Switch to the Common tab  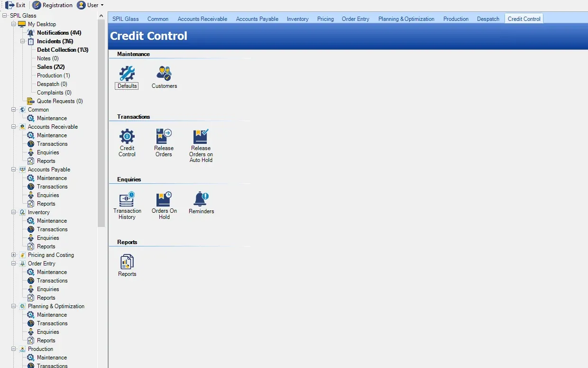(x=158, y=19)
